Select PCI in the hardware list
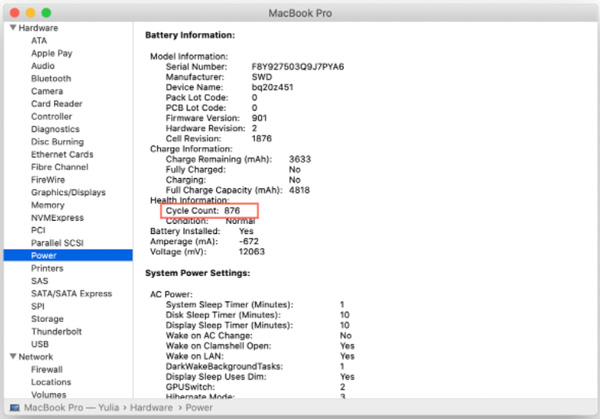 (x=38, y=230)
